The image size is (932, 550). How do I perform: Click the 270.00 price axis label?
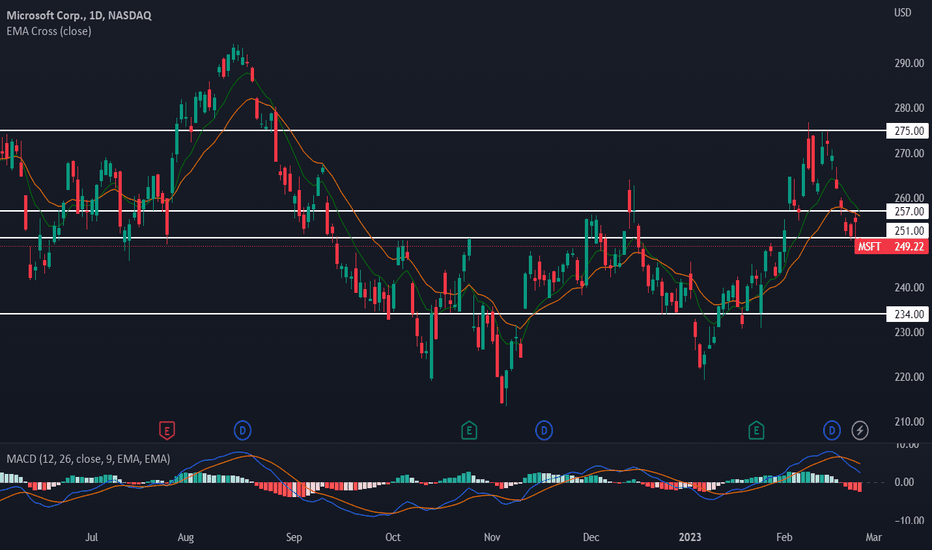coord(909,153)
